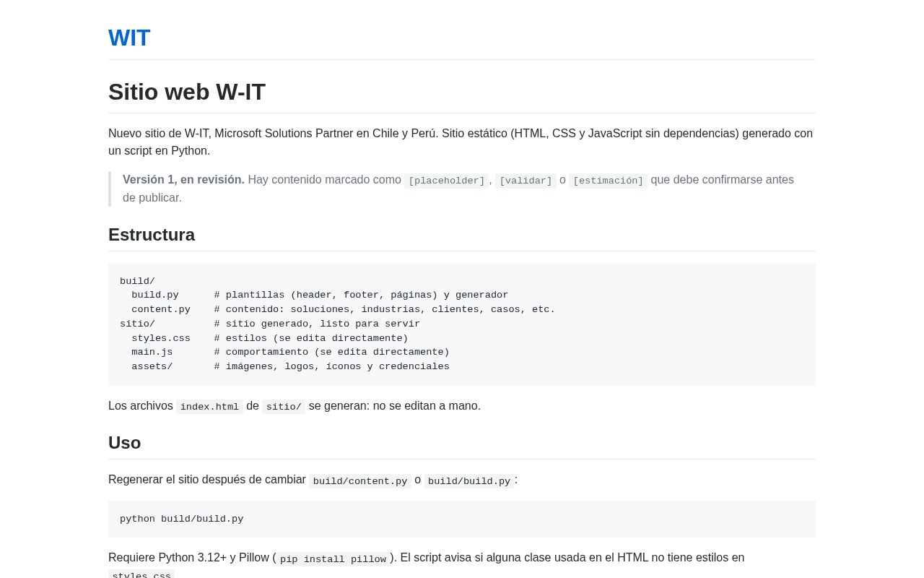Click the 'Sitio web W-IT' heading
This screenshot has width=924, height=578.
click(x=187, y=92)
